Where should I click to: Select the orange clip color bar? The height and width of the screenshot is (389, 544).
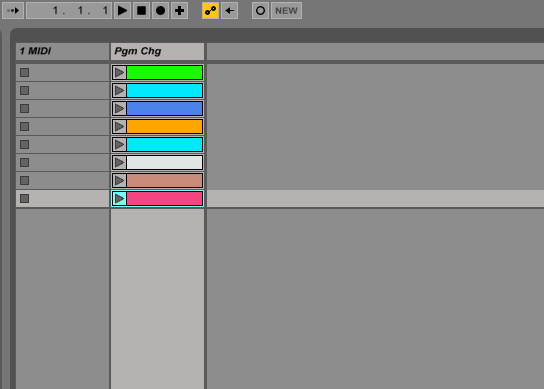point(164,127)
